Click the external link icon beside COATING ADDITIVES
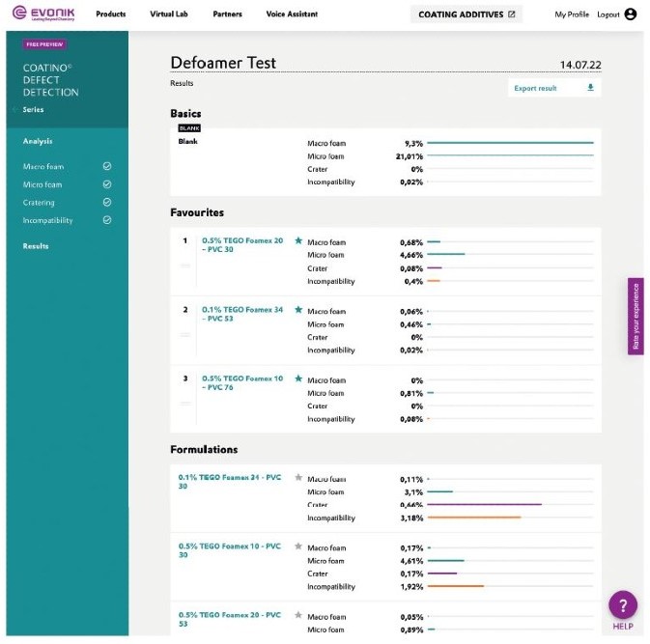Viewport: 650px width, 644px height. click(512, 14)
